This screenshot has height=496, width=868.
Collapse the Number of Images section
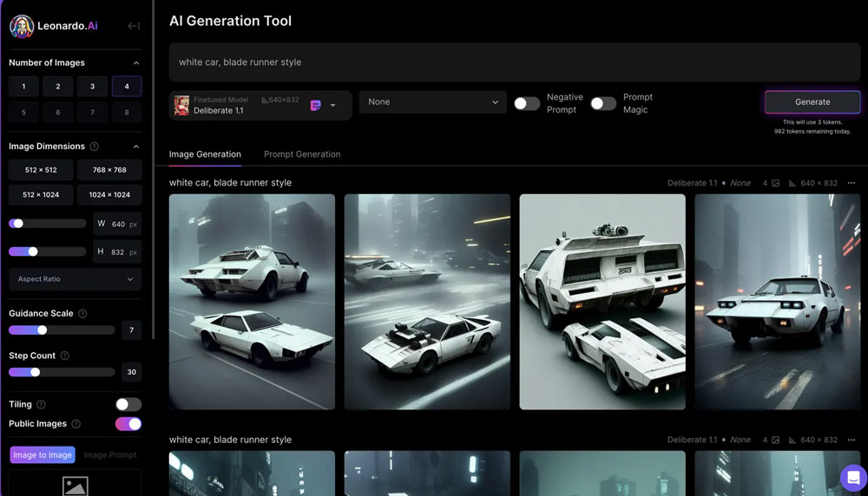coord(136,63)
